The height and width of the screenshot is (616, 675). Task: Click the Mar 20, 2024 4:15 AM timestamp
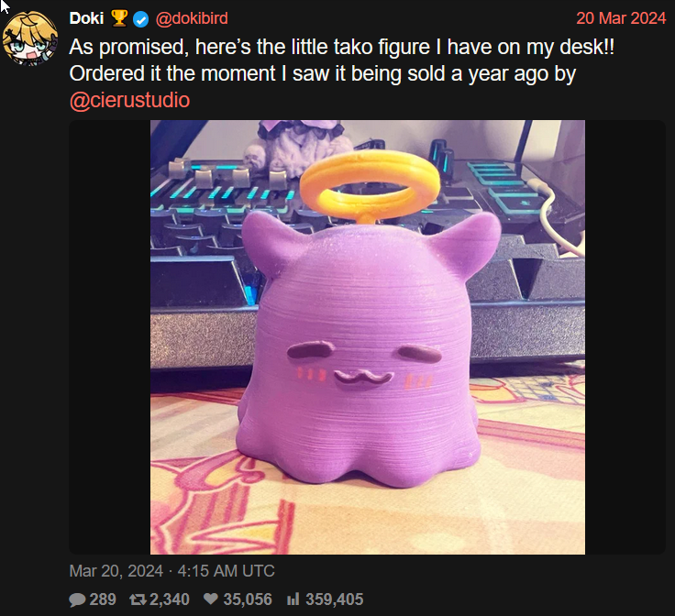click(x=172, y=571)
